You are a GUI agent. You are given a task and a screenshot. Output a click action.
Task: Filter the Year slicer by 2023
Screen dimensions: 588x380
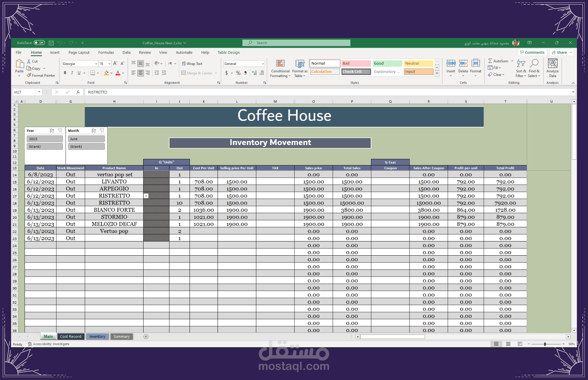tap(45, 139)
